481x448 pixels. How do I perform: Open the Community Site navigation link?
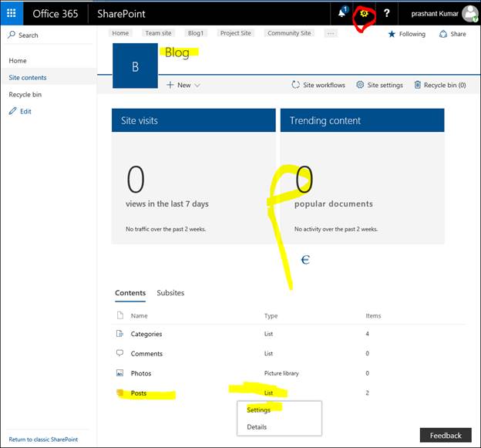(289, 33)
